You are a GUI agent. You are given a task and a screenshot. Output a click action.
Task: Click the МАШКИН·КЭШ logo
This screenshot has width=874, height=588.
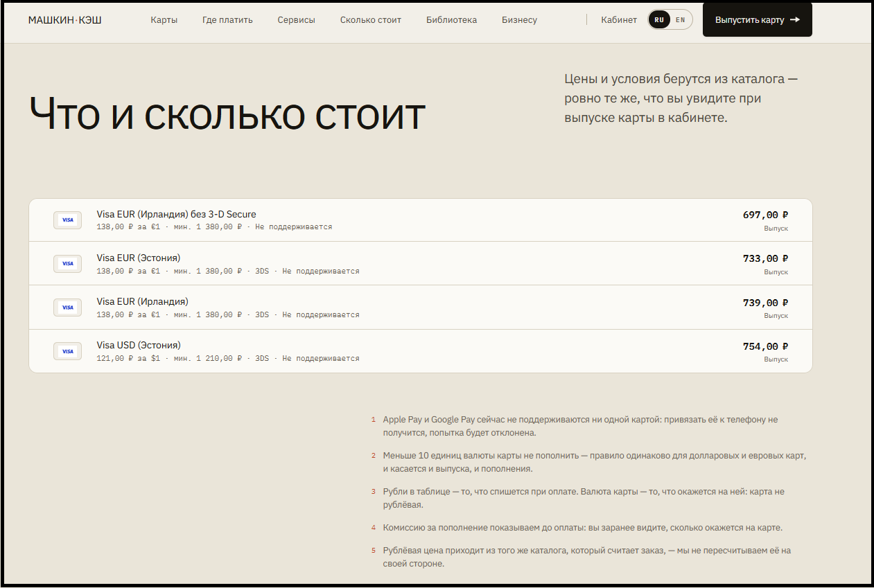(x=65, y=20)
